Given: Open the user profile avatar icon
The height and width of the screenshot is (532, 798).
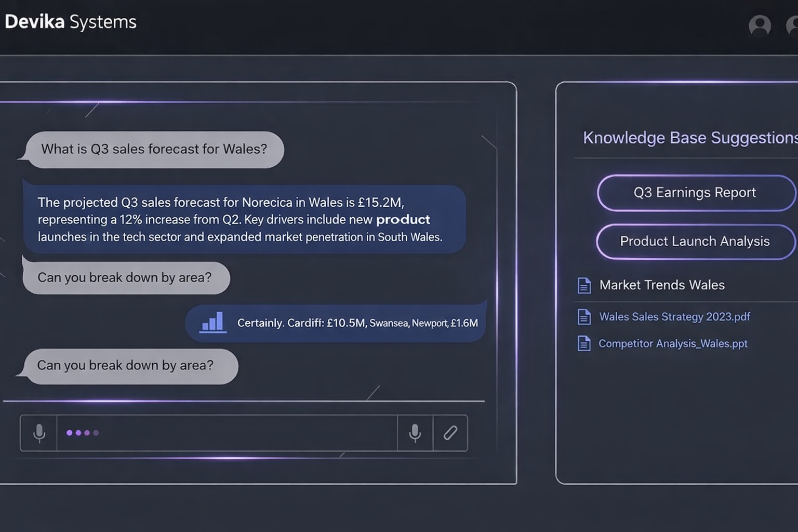Looking at the screenshot, I should click(x=759, y=25).
